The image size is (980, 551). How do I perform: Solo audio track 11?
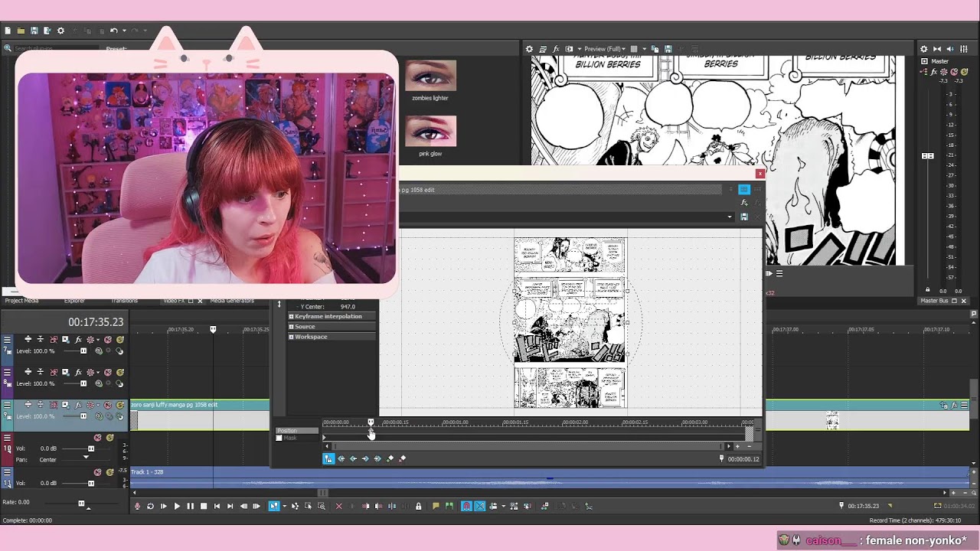[x=109, y=472]
